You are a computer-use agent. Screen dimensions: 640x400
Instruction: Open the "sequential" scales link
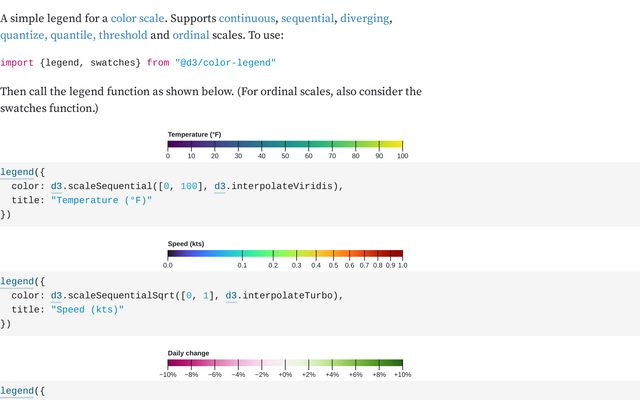pos(312,19)
